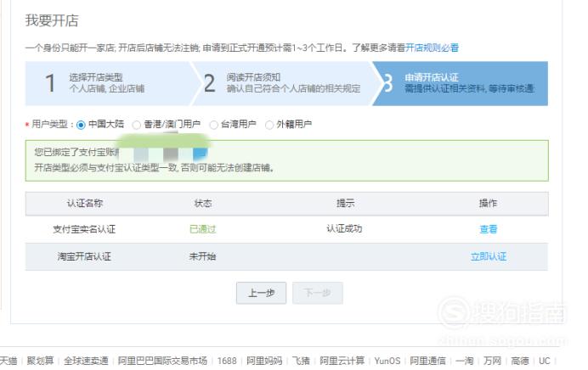This screenshot has height=370, width=588.
Task: Click the 操作 column header
Action: [x=488, y=203]
